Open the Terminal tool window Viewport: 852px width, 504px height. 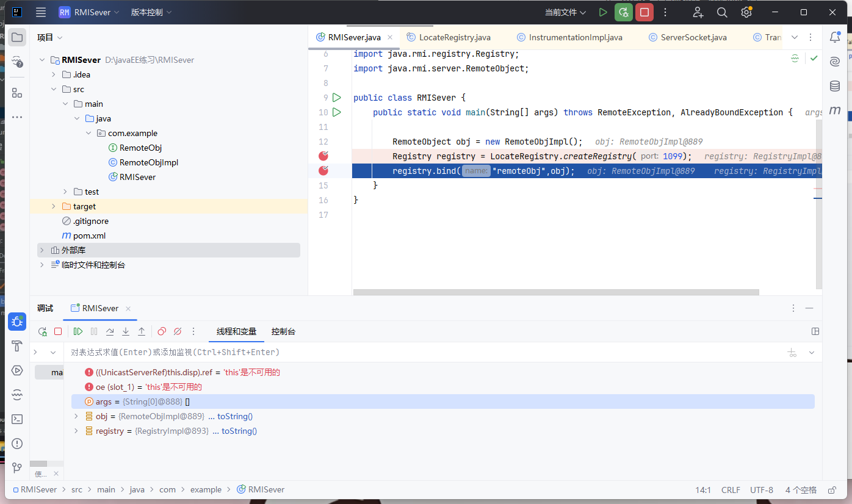17,419
